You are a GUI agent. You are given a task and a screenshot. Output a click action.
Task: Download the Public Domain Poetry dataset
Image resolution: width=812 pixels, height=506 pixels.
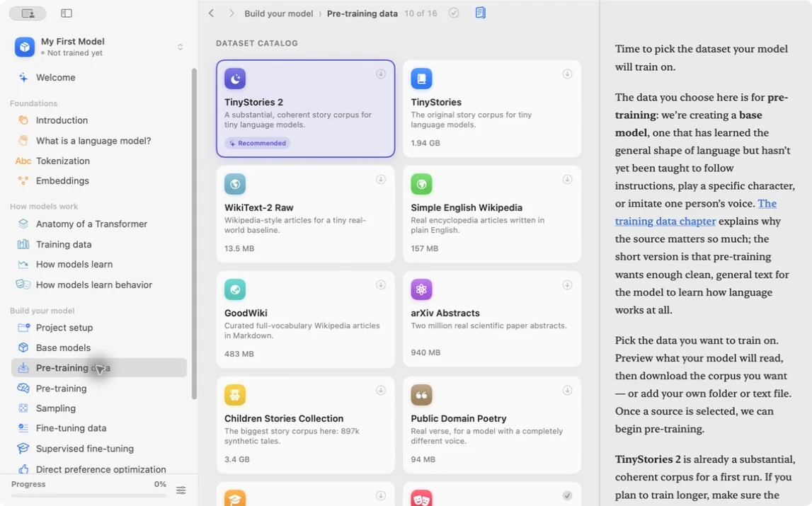pyautogui.click(x=567, y=391)
